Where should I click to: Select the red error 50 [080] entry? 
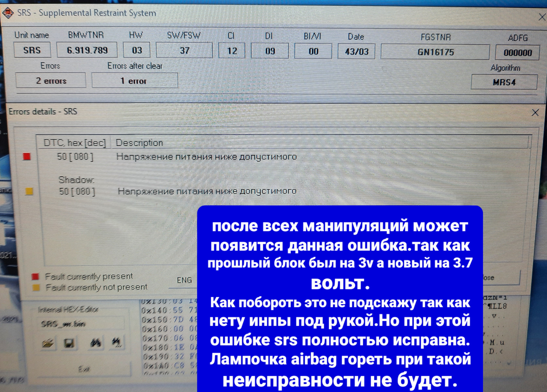[75, 156]
